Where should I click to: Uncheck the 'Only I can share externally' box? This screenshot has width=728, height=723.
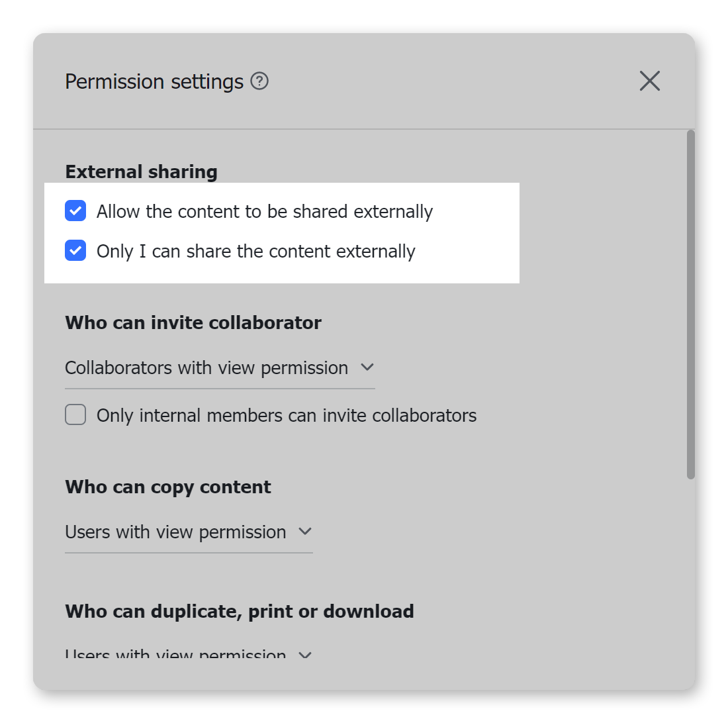tap(75, 251)
